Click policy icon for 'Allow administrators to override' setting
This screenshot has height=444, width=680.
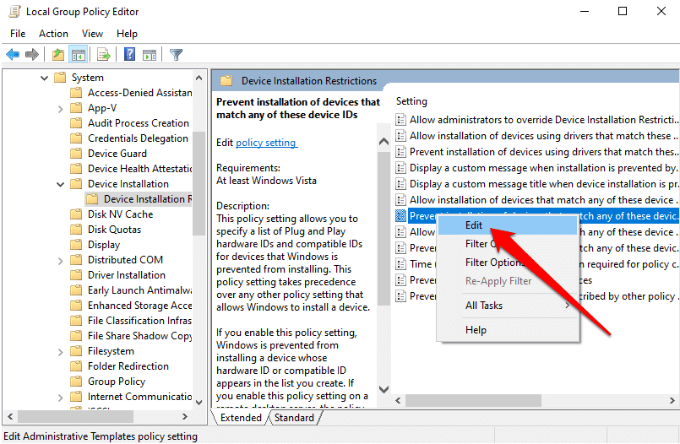click(401, 120)
